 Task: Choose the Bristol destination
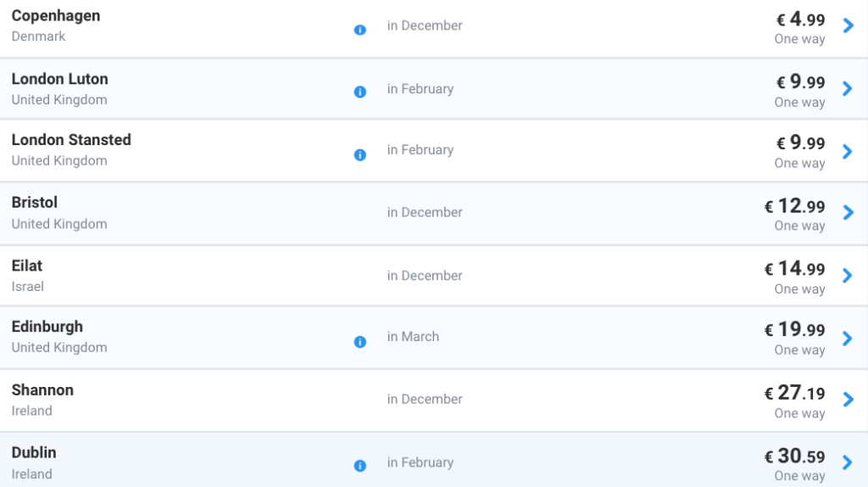35,203
